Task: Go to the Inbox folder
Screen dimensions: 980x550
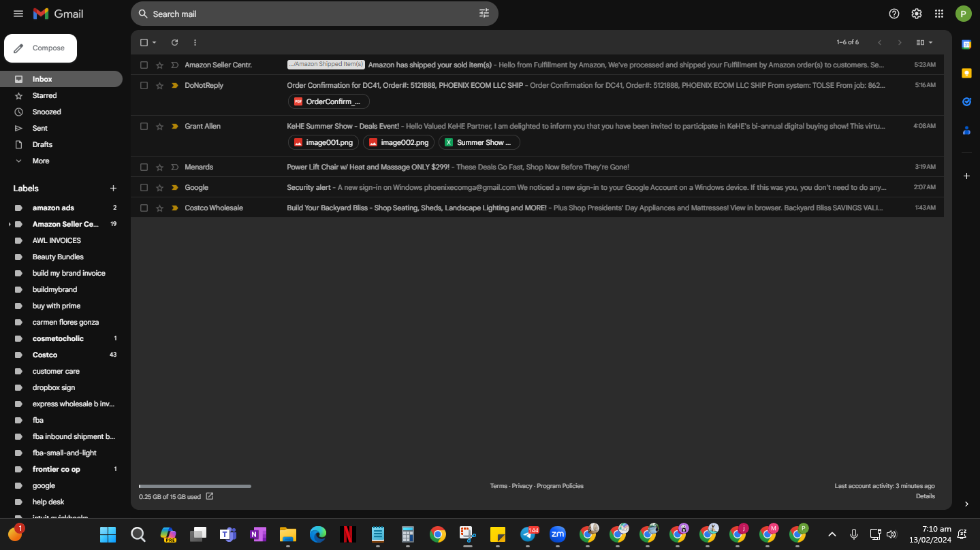Action: 61,79
